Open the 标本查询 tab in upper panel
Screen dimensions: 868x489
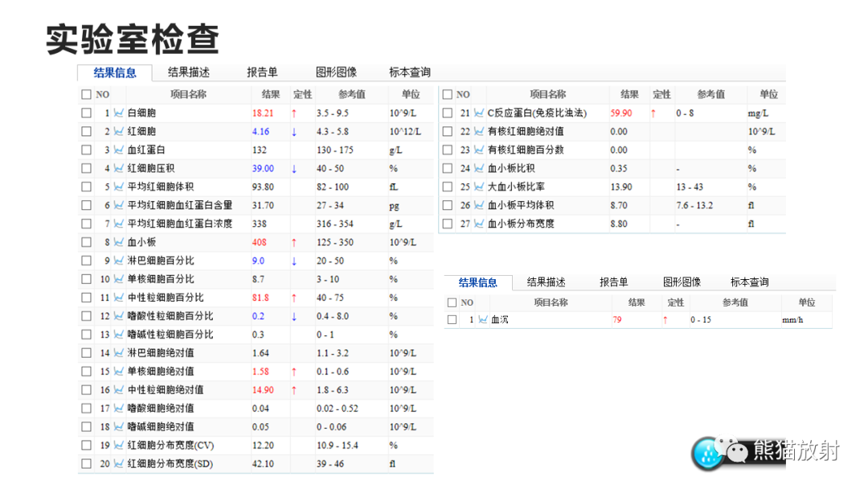point(410,72)
